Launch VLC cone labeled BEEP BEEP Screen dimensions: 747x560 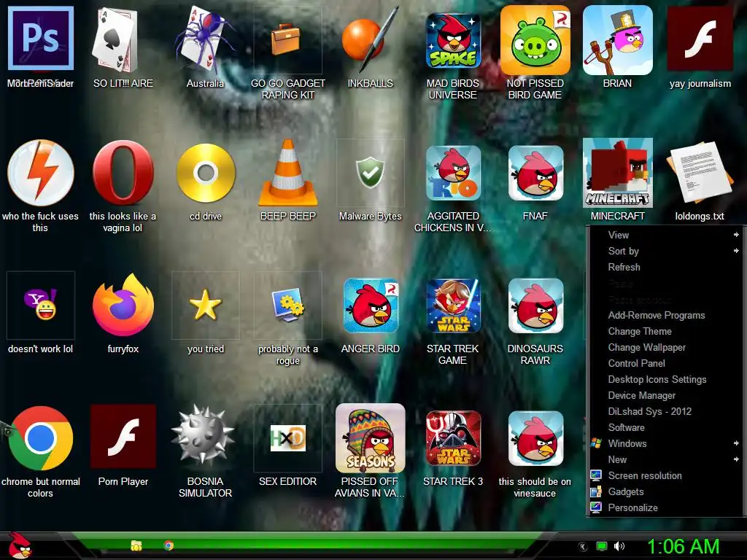(x=287, y=172)
